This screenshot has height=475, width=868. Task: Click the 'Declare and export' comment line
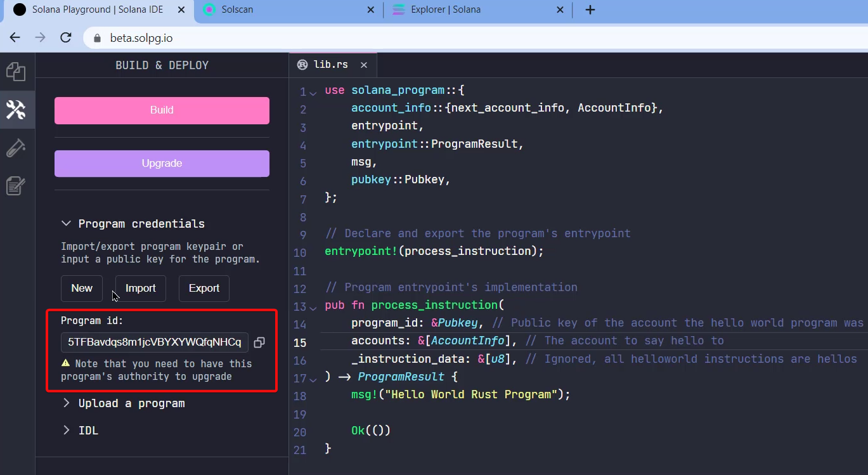pos(477,233)
